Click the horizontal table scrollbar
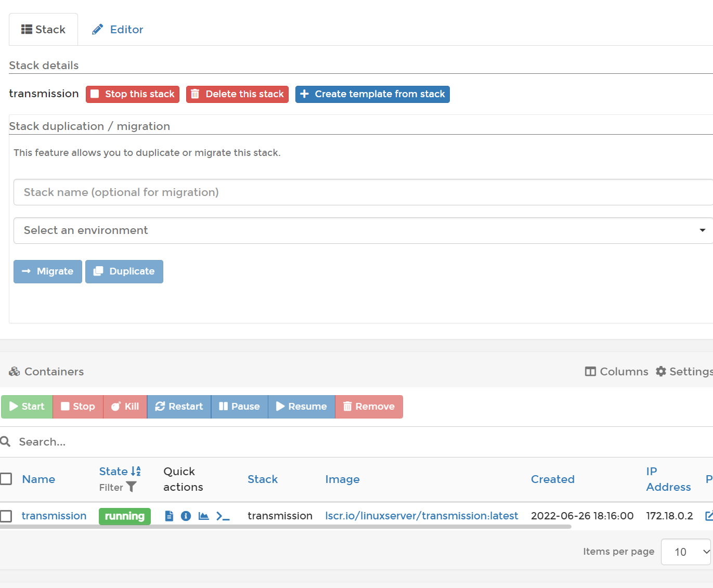713x588 pixels. tap(286, 527)
